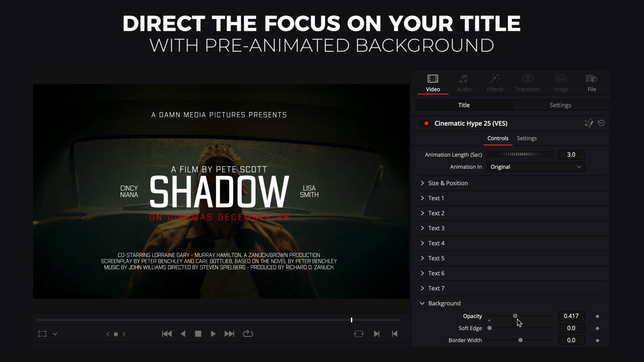This screenshot has width=644, height=362.
Task: Jump to first frame button
Action: click(167, 334)
